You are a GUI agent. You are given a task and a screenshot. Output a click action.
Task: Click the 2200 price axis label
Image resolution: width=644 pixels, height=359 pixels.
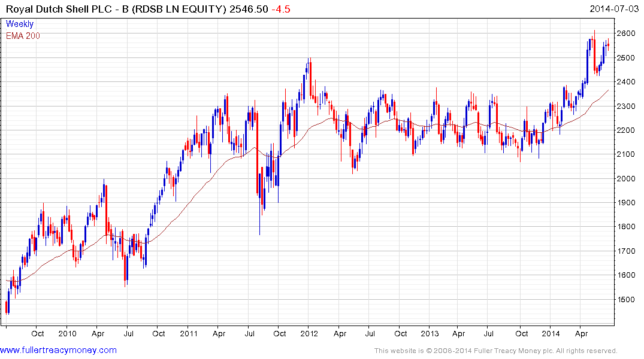click(626, 130)
